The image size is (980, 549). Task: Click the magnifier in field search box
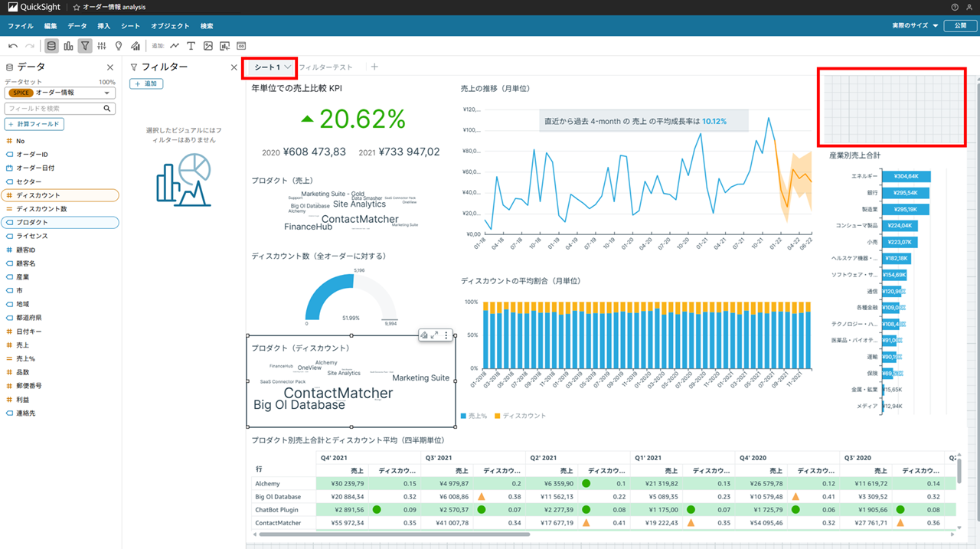tap(108, 109)
